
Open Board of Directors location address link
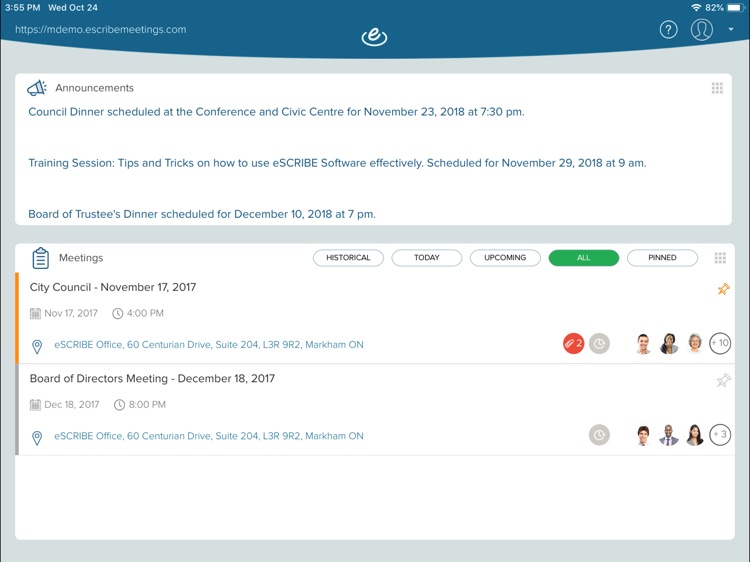pos(209,436)
